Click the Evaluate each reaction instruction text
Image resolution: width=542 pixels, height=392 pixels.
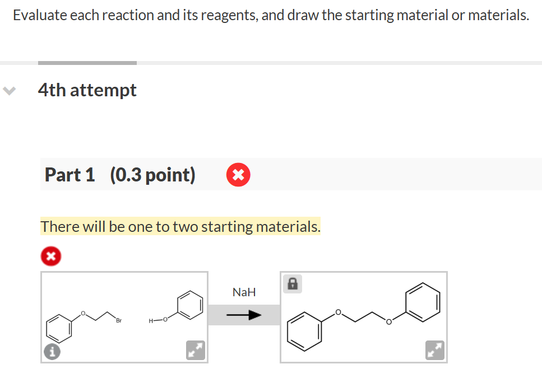point(272,15)
